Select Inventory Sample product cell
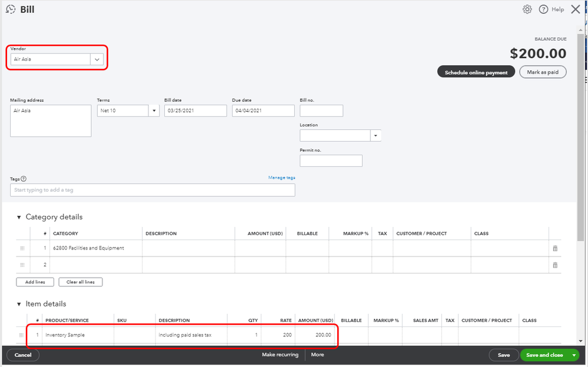 [78, 335]
